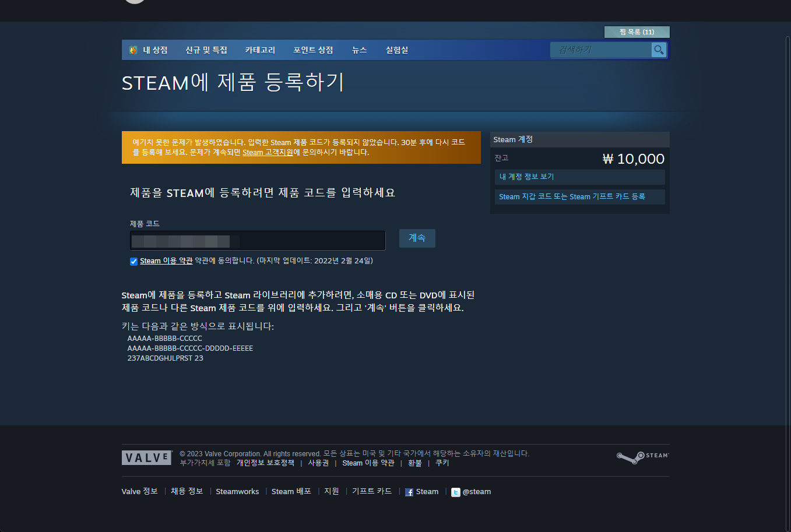Viewport: 791px width, 532px height.
Task: Open 환불 footer link
Action: tap(415, 463)
